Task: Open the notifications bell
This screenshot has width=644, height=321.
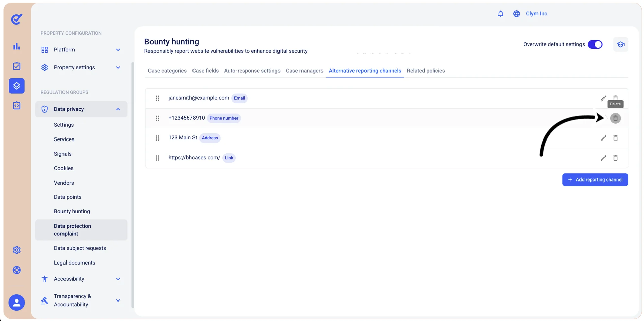Action: (x=500, y=14)
